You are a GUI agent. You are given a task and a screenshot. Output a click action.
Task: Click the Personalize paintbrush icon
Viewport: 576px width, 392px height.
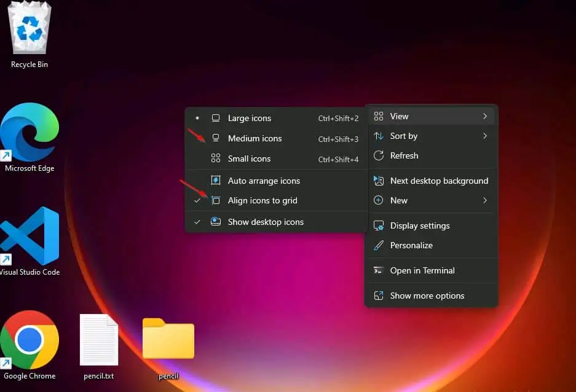click(x=379, y=245)
